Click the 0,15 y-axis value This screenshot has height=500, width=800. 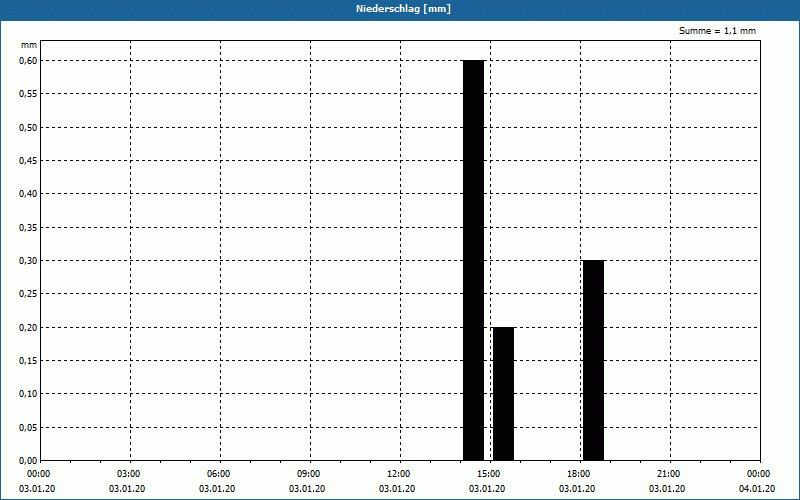(28, 361)
